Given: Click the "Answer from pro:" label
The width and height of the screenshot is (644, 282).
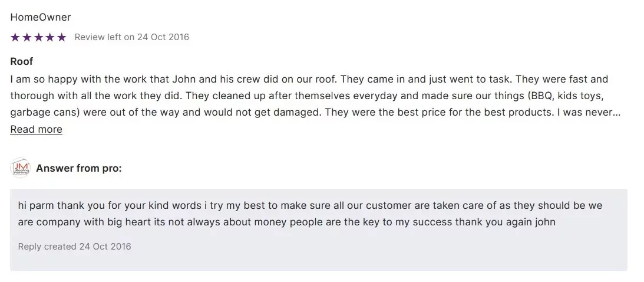Looking at the screenshot, I should (79, 168).
